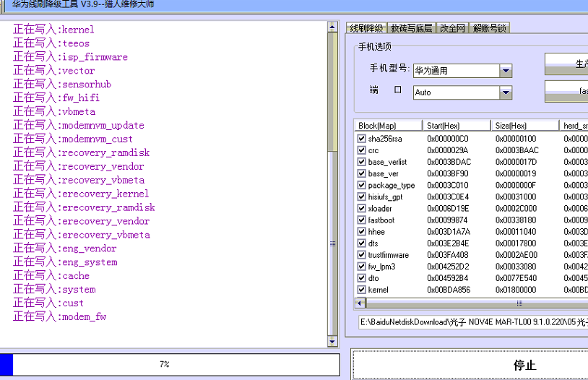Click the log line 正在写入:erecovery_vendor

tap(82, 221)
